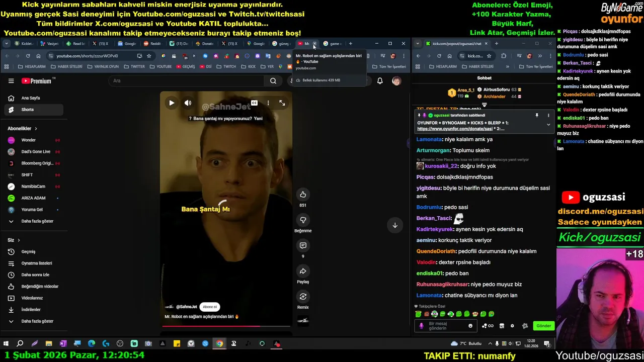This screenshot has width=644, height=362.
Task: Switch to Chrome on the taskbar
Action: (x=219, y=344)
